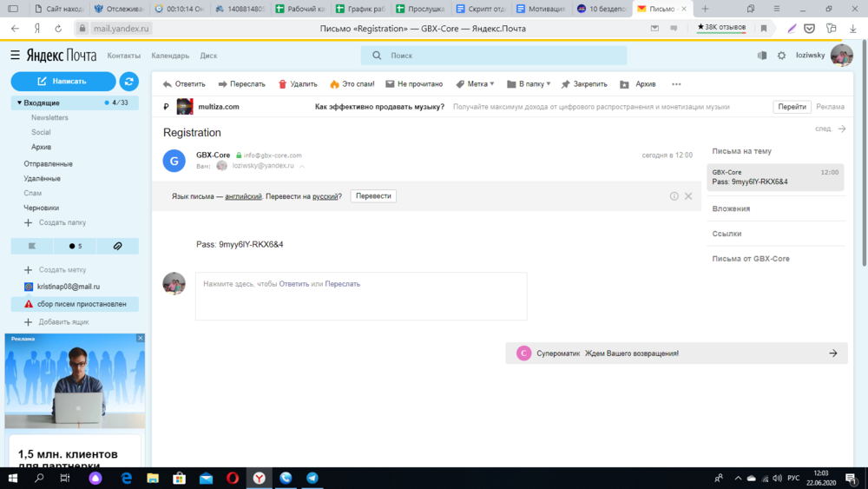Delete the message with Удалить
Screen dimensions: 868x489
298,84
